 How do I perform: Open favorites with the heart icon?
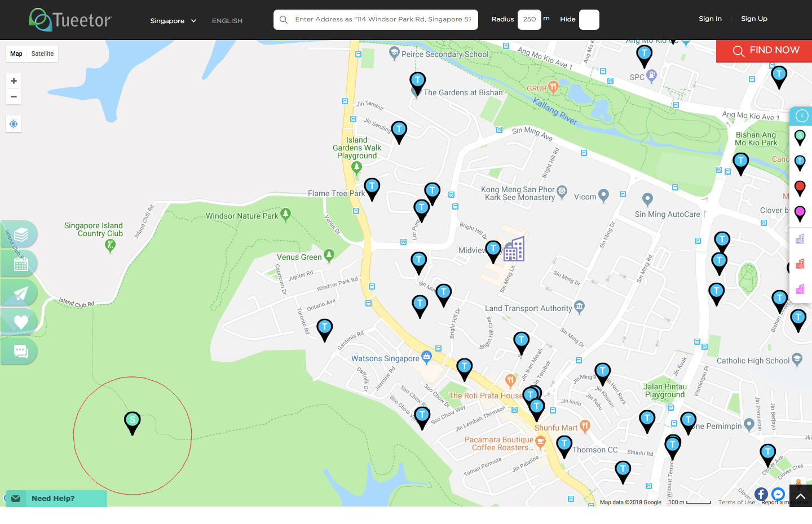click(21, 322)
